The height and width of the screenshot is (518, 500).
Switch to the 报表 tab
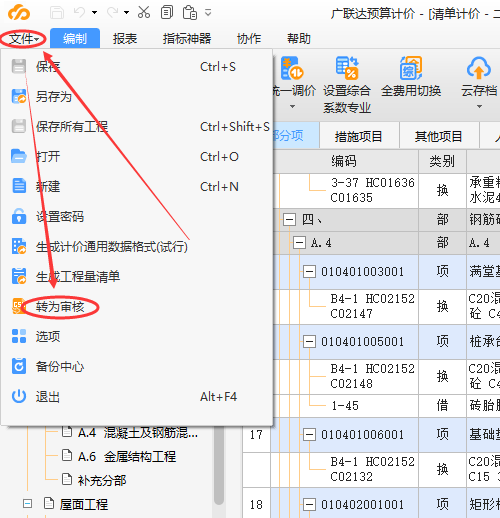click(125, 39)
